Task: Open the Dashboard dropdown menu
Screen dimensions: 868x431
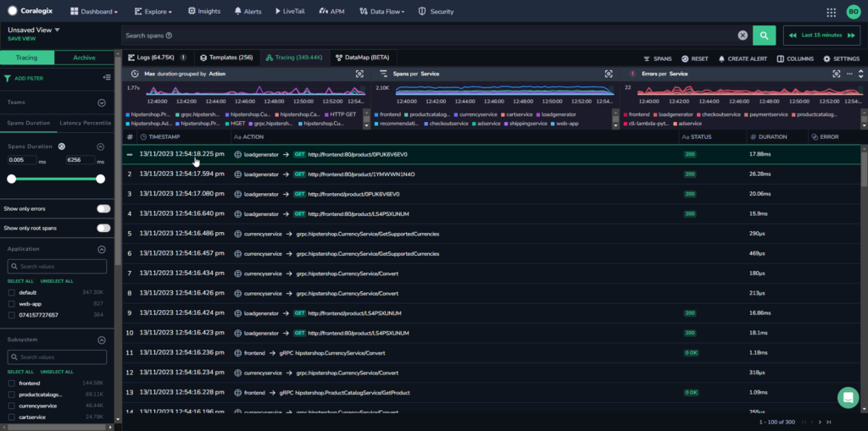Action: point(94,12)
